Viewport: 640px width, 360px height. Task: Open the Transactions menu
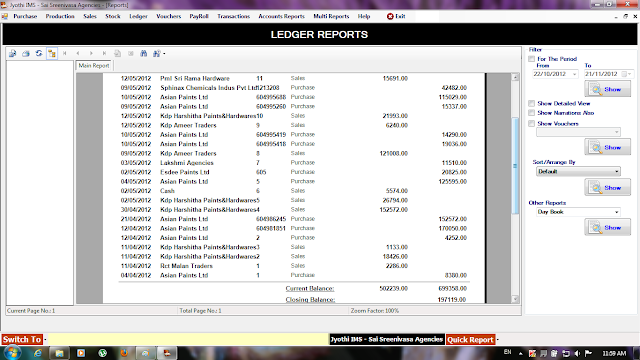233,16
